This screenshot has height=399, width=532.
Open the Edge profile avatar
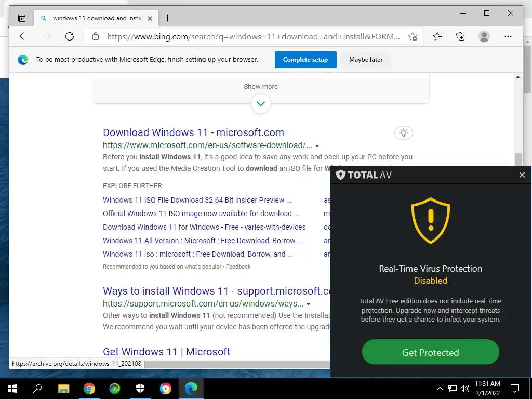(x=484, y=36)
